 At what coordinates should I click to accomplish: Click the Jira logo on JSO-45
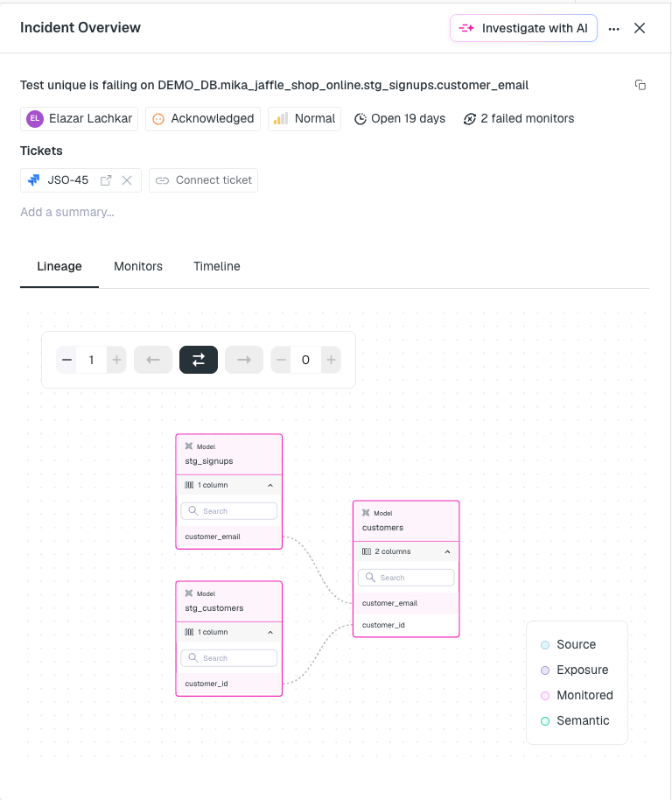[x=33, y=180]
